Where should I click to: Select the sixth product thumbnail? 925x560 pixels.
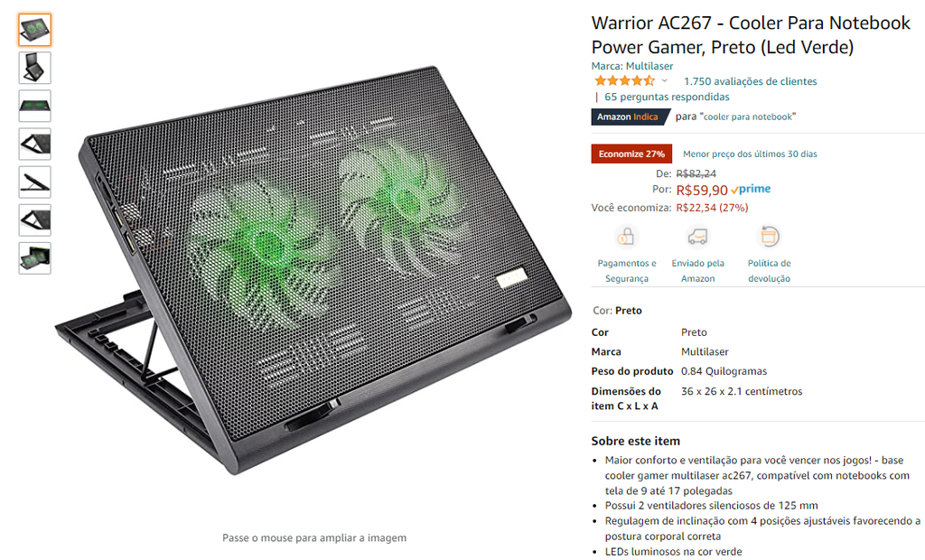[x=35, y=220]
